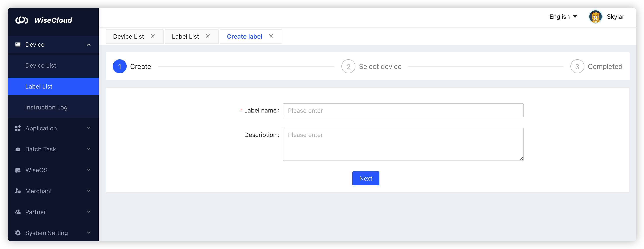
Task: Switch to the Device List tab
Action: (x=128, y=36)
